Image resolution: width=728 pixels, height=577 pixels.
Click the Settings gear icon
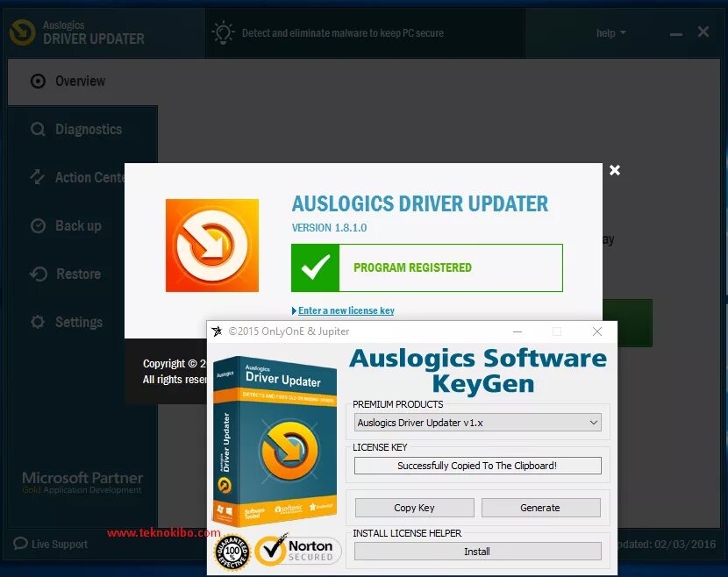click(38, 322)
